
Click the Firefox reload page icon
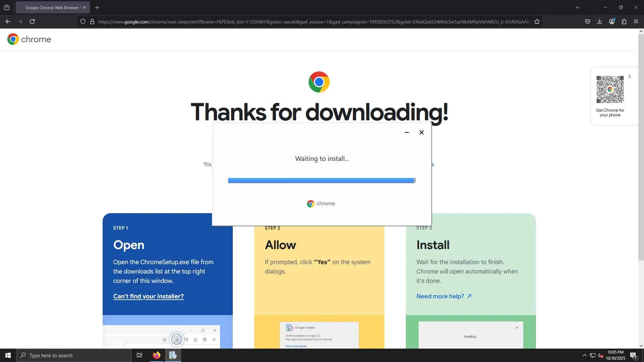[32, 21]
